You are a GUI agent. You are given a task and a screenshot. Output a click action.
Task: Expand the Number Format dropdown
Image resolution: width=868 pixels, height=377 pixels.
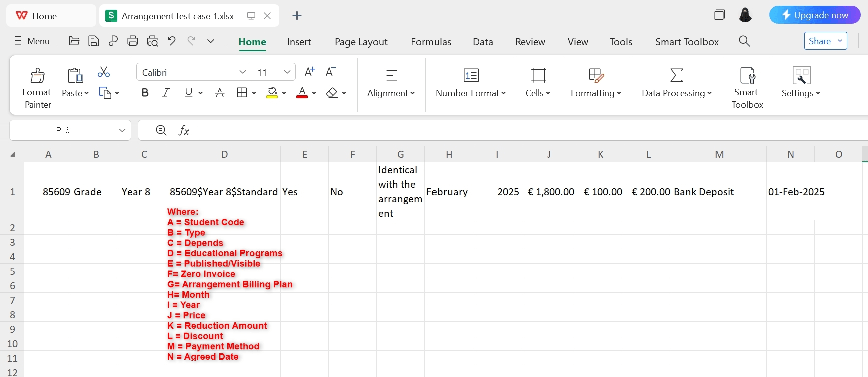click(x=470, y=93)
